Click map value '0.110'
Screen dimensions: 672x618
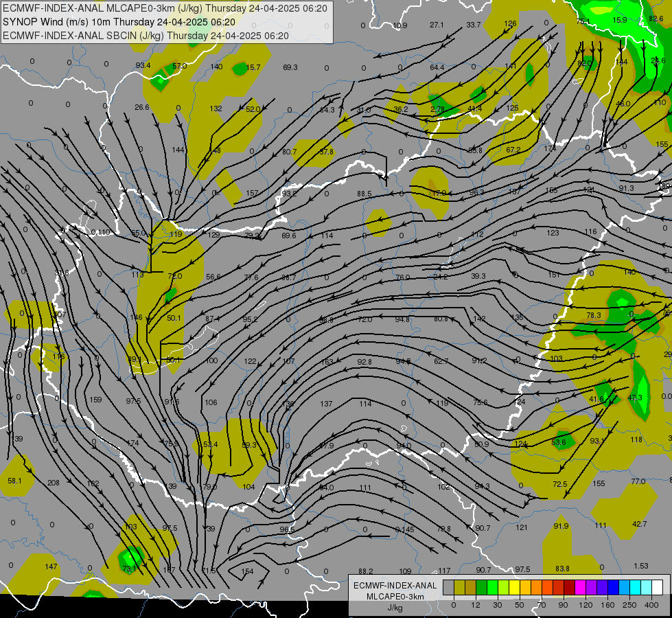[x=100, y=233]
